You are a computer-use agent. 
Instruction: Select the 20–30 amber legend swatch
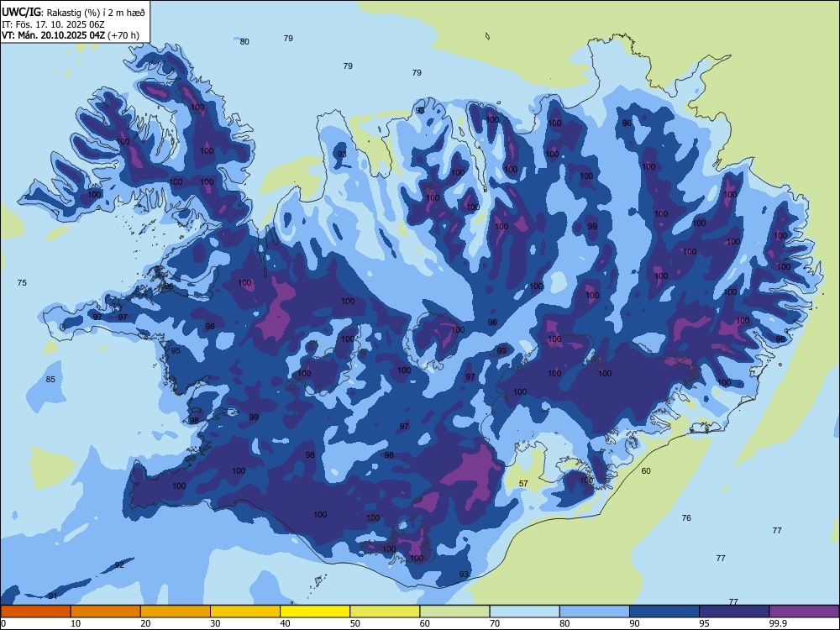click(176, 612)
